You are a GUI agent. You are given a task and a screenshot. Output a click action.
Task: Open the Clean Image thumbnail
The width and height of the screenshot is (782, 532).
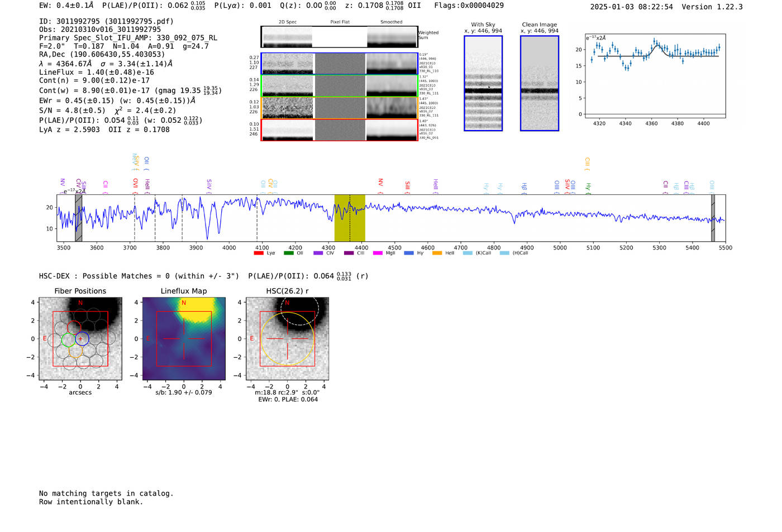tap(540, 83)
